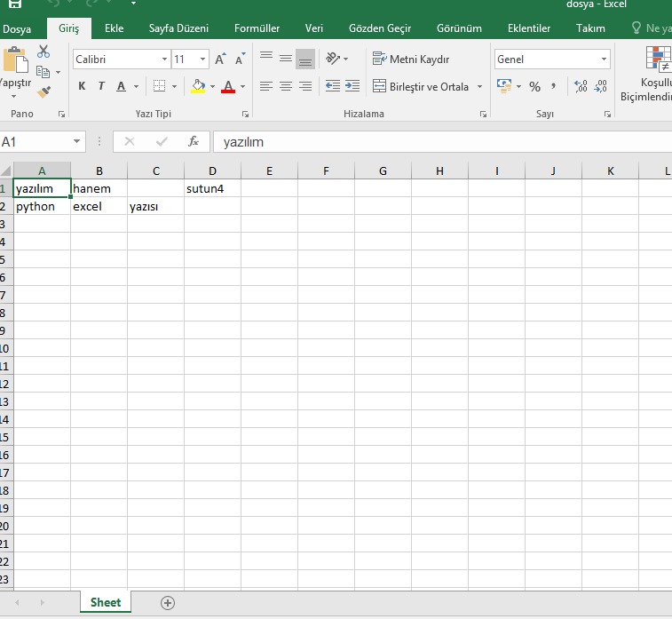Image resolution: width=672 pixels, height=619 pixels.
Task: Open underline style dropdown arrow
Action: coord(137,87)
